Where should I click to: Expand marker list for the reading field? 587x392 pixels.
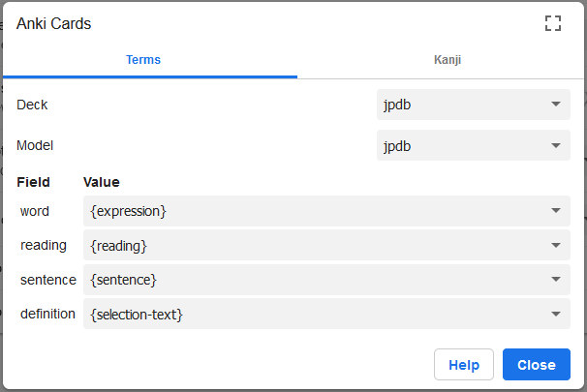tap(556, 245)
